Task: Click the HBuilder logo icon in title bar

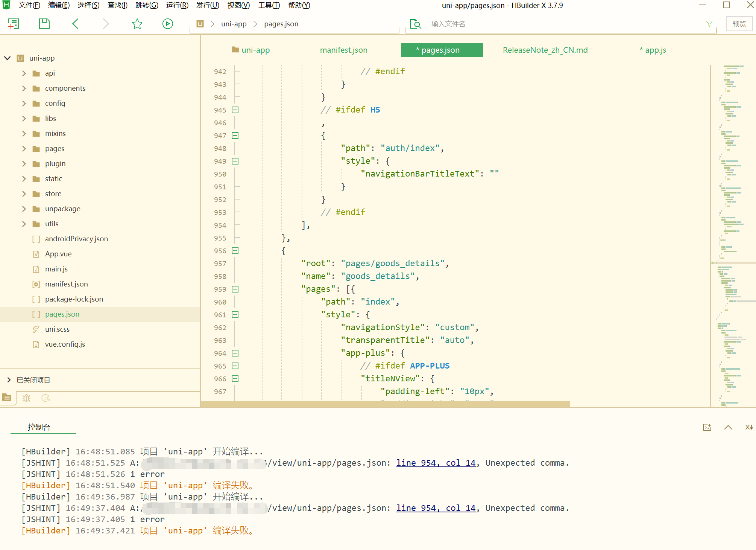Action: (6, 5)
